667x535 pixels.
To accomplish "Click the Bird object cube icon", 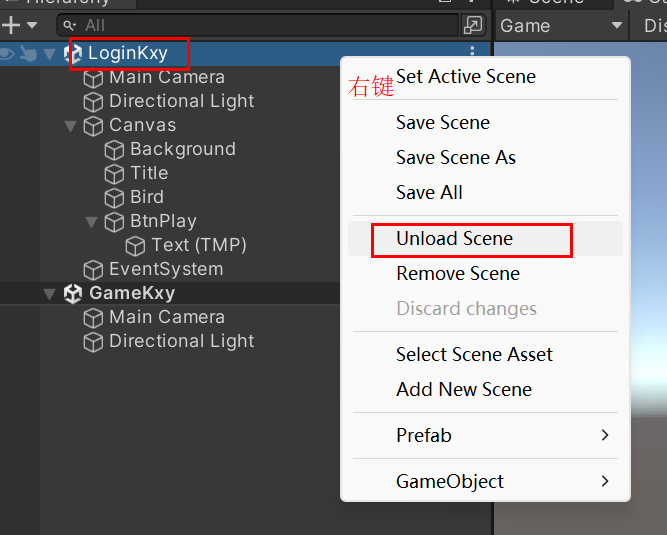I will [x=115, y=197].
